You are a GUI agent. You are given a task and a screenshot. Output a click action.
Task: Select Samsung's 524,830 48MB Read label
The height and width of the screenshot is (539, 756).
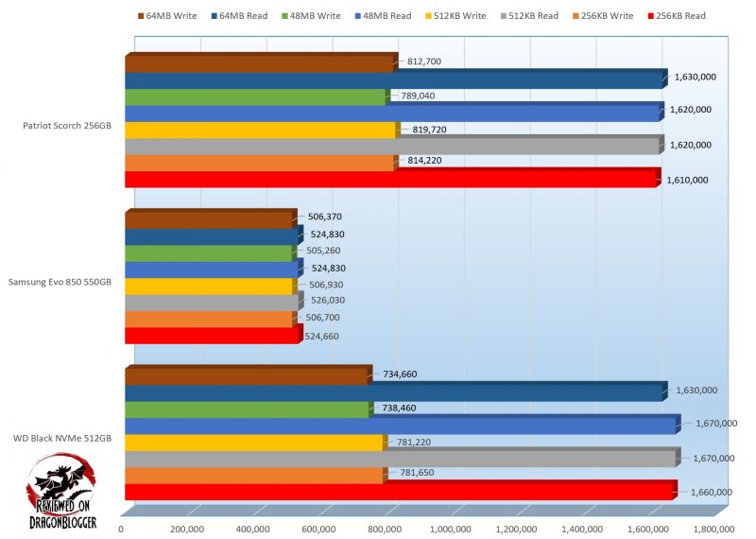pos(328,269)
